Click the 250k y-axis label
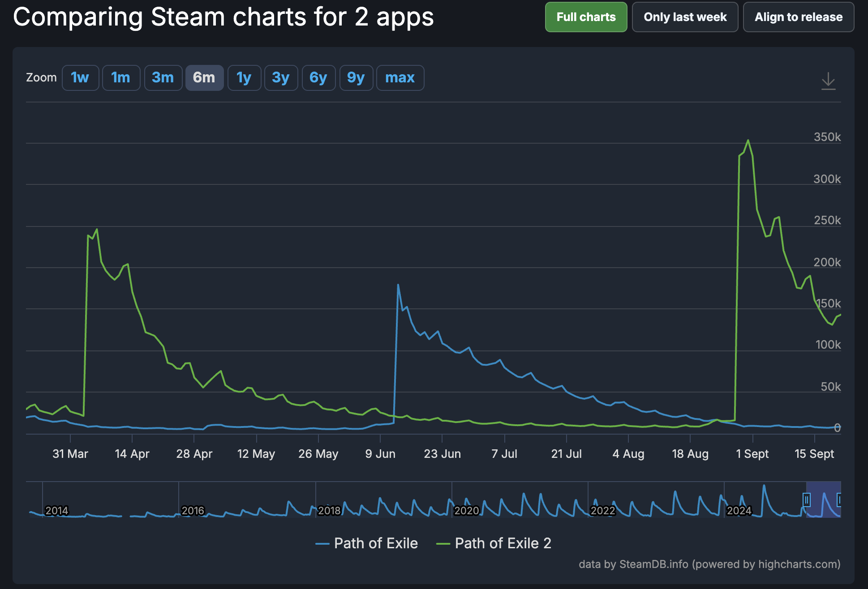 [827, 220]
